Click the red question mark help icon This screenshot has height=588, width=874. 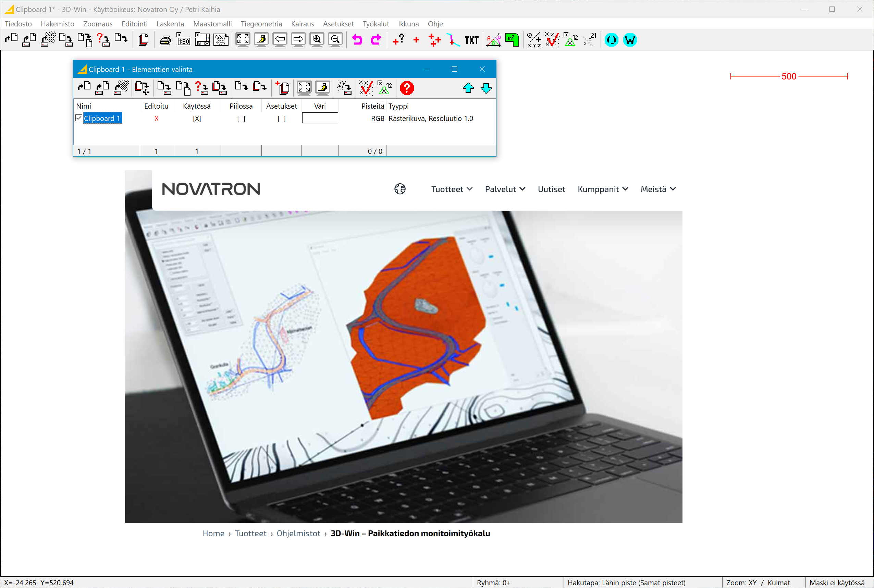406,88
